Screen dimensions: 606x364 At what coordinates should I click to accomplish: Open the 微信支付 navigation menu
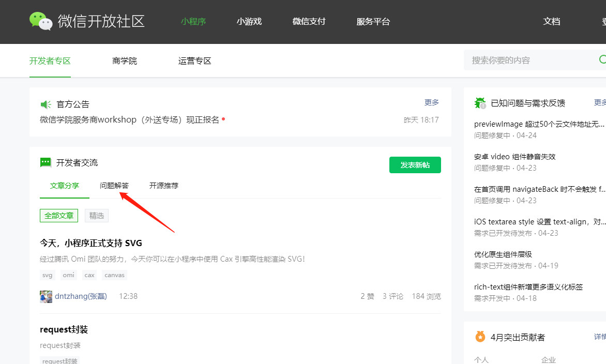point(309,22)
